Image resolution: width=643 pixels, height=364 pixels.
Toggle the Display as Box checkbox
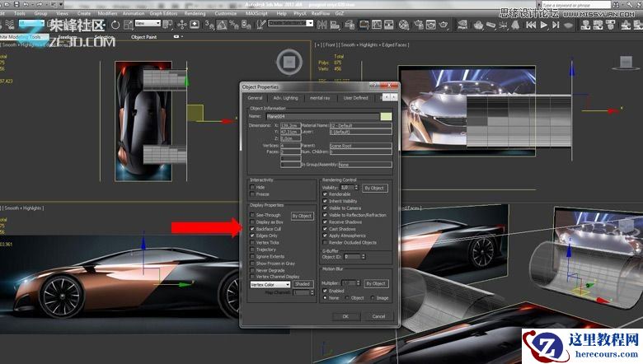pos(252,222)
